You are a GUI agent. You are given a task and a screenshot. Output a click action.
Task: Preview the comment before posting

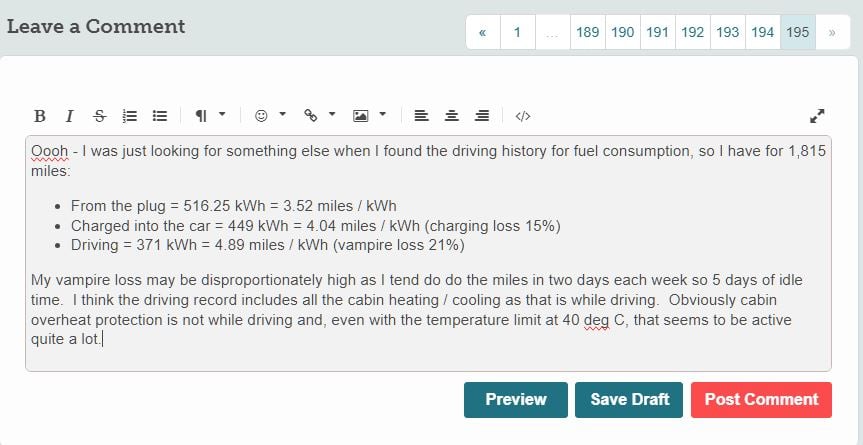(516, 400)
